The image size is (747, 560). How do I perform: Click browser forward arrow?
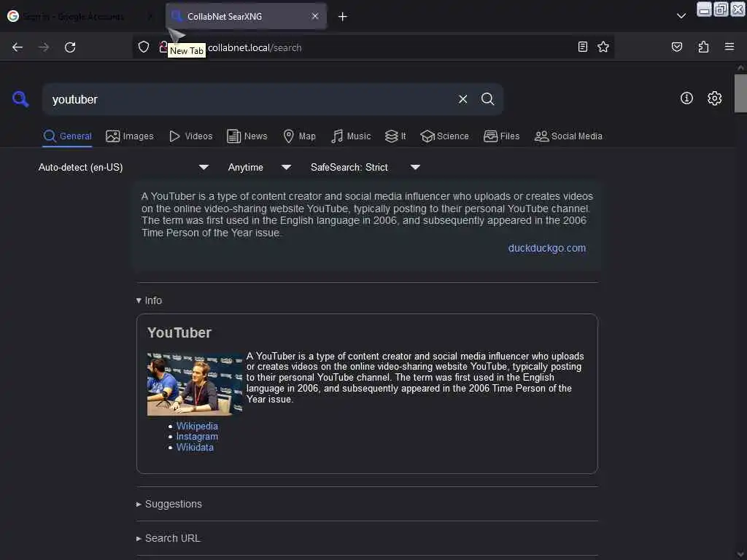tap(44, 47)
